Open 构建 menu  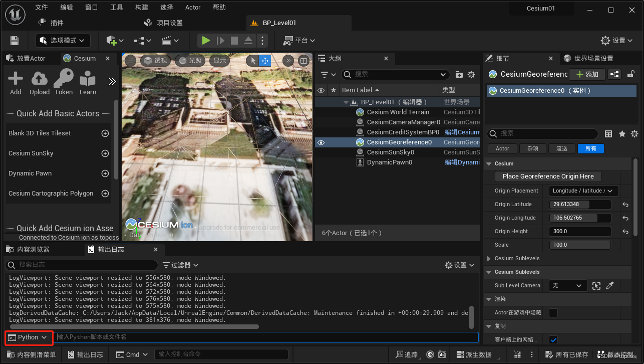pos(142,8)
